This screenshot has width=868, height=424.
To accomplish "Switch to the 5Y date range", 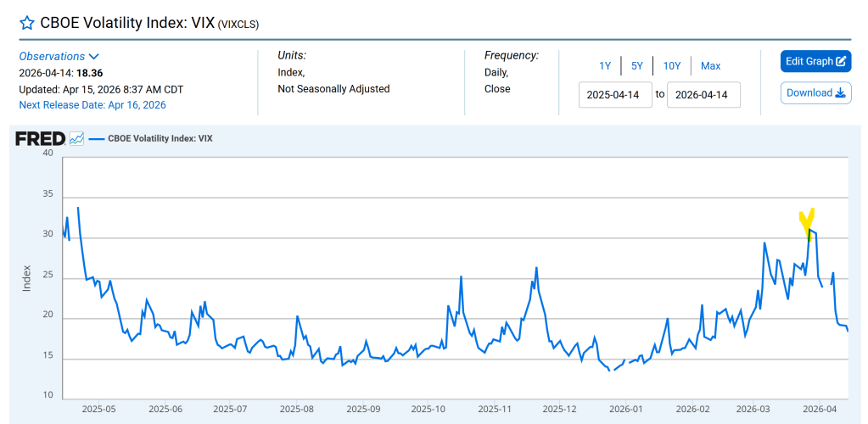I will 636,65.
